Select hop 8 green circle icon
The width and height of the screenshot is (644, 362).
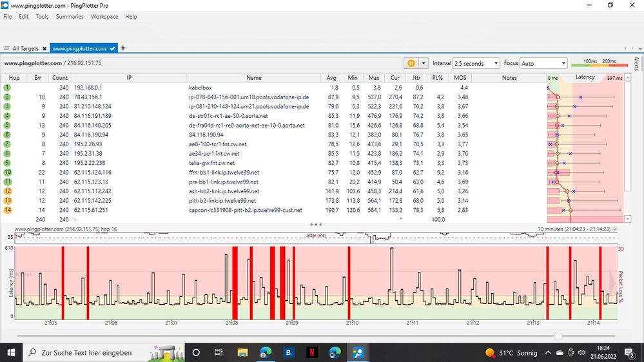pyautogui.click(x=7, y=153)
